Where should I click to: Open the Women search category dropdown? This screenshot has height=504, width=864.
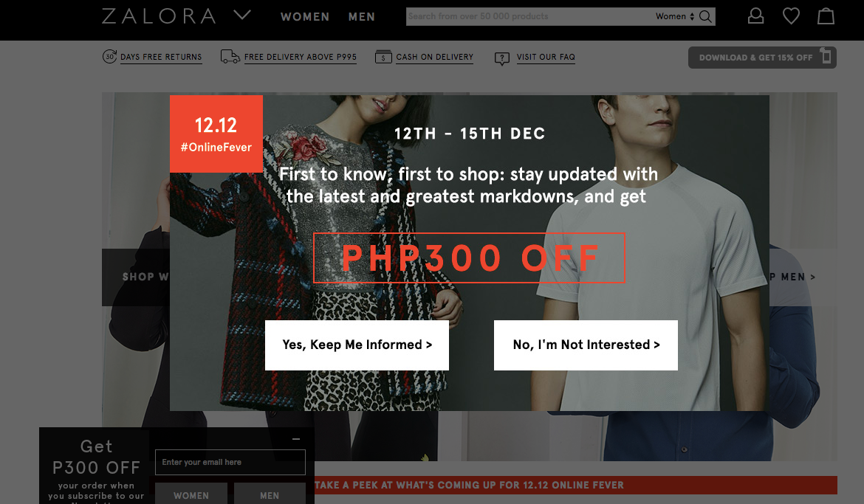click(674, 16)
